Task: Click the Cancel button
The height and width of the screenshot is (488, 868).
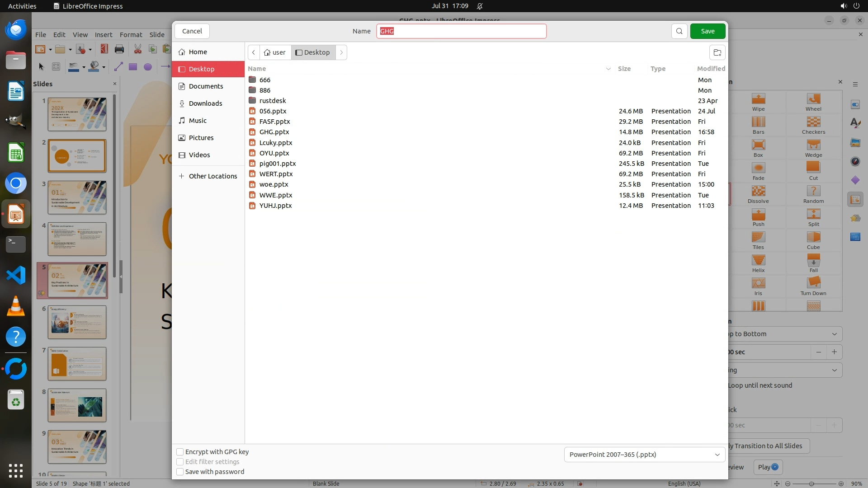Action: coord(192,31)
